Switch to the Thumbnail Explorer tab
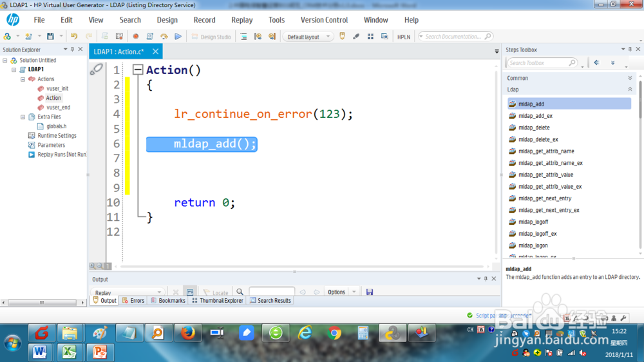This screenshot has height=362, width=644. 218,301
